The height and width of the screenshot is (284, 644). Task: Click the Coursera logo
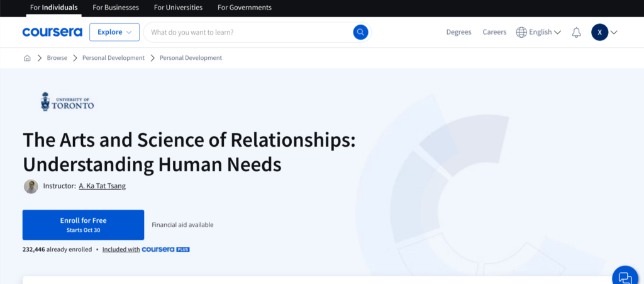(x=52, y=32)
